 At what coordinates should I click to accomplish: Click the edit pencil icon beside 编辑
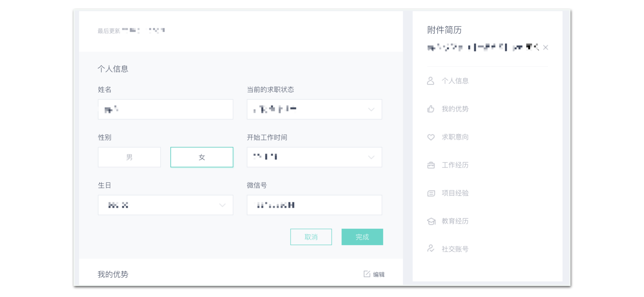(367, 274)
